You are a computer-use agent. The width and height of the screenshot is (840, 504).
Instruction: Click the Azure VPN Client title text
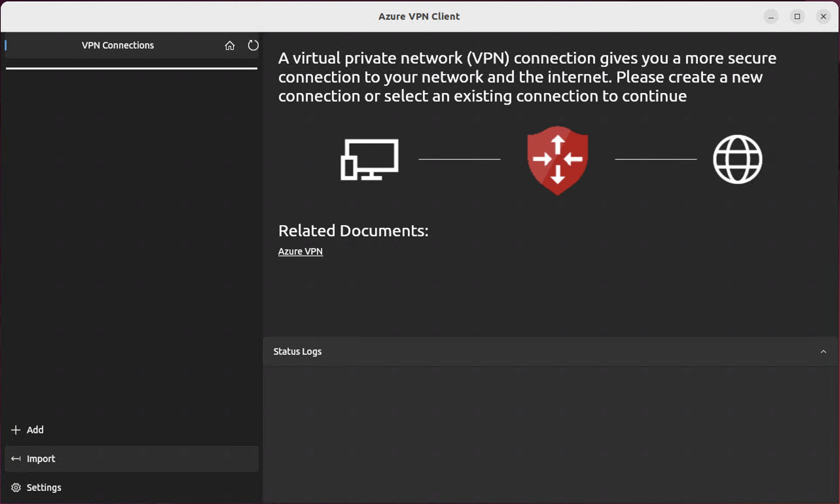coord(419,16)
